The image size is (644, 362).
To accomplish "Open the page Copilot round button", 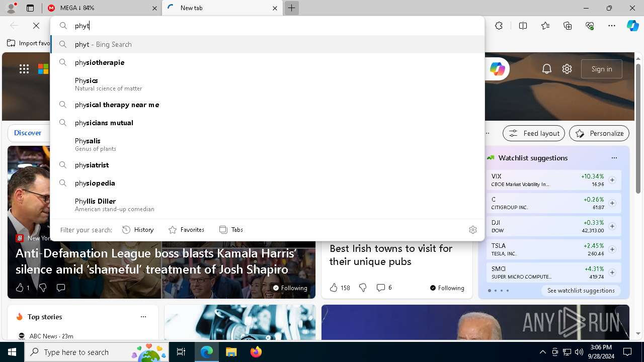I will tap(497, 69).
